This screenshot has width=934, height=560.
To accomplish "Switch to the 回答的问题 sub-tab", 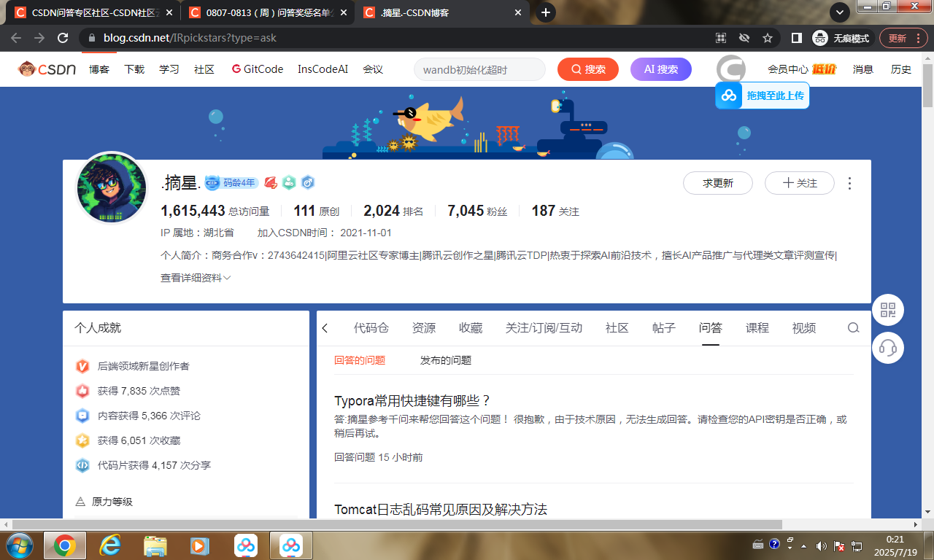I will coord(360,360).
